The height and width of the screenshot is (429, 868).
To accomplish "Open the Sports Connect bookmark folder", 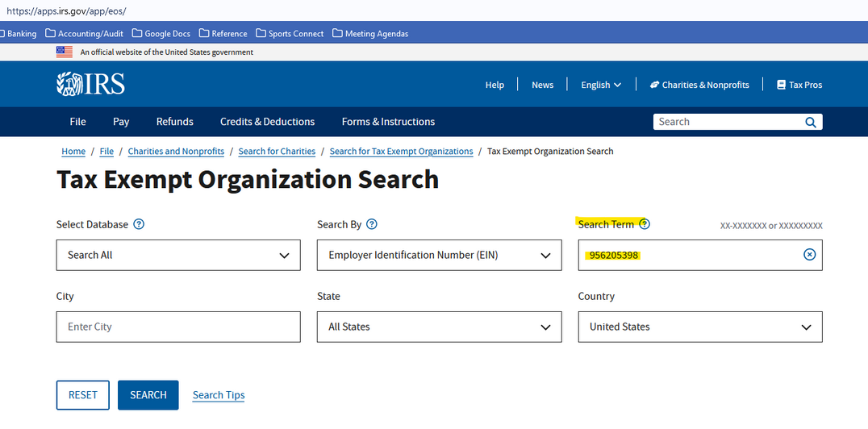I will [290, 34].
